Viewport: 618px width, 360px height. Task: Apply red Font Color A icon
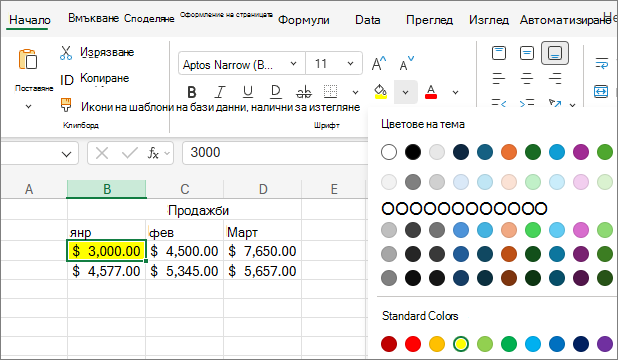(431, 92)
